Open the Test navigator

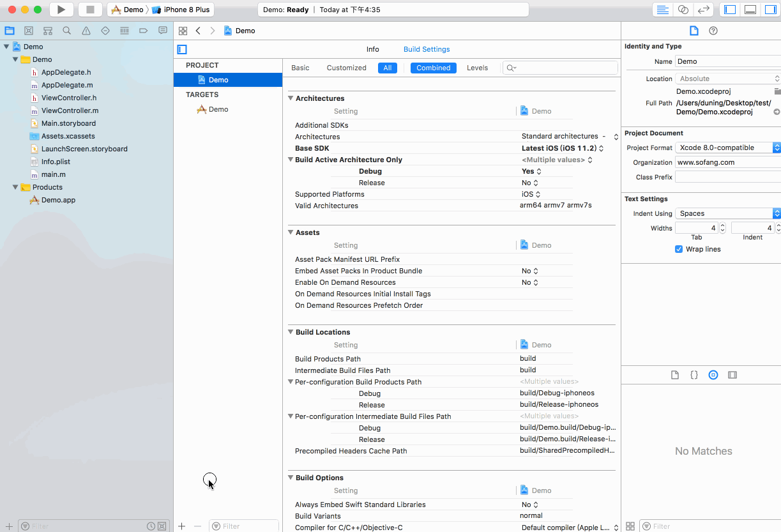105,31
